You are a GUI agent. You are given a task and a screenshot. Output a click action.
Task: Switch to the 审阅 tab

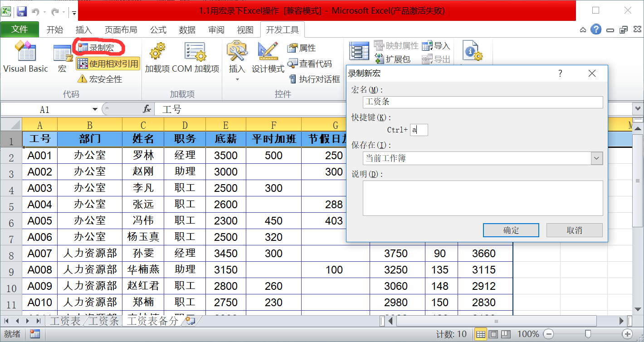click(x=216, y=30)
